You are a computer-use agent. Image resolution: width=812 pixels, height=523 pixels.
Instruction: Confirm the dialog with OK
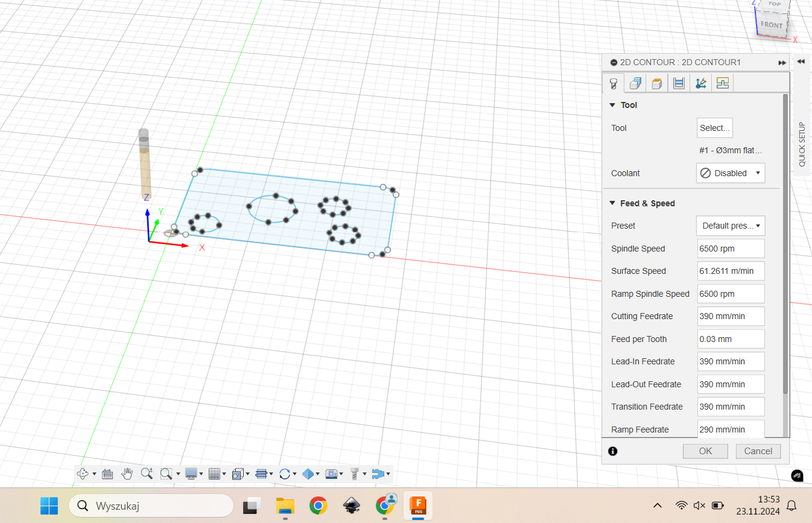point(705,451)
